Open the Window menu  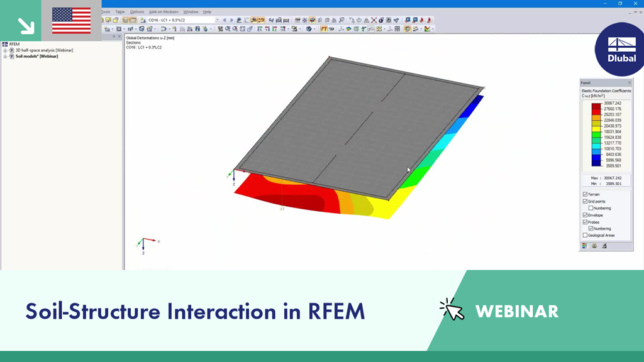[x=191, y=12]
